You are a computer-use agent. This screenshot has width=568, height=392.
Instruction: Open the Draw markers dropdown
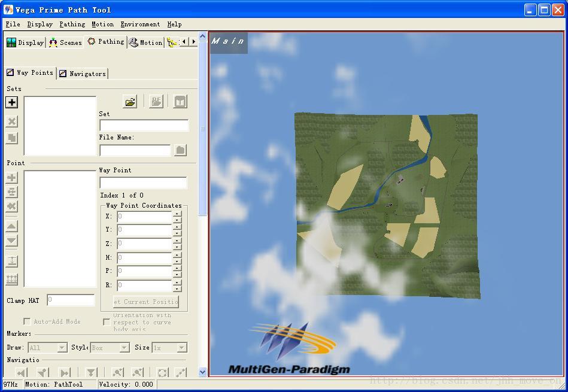coord(62,348)
